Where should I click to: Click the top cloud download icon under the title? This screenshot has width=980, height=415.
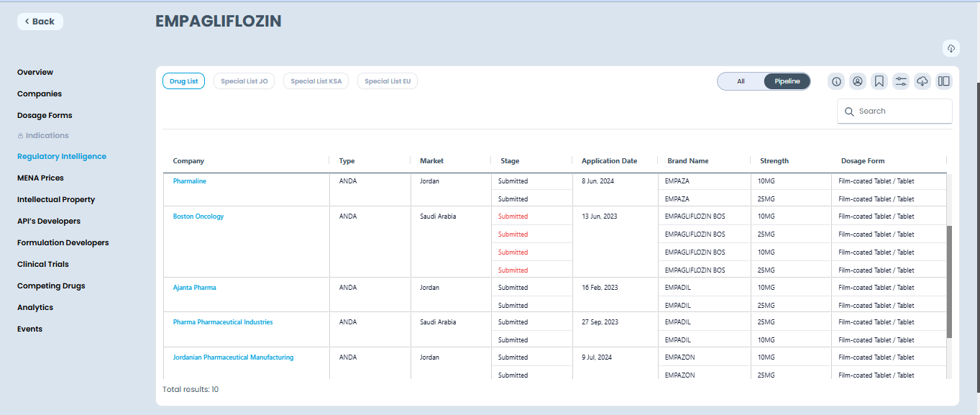pyautogui.click(x=951, y=48)
